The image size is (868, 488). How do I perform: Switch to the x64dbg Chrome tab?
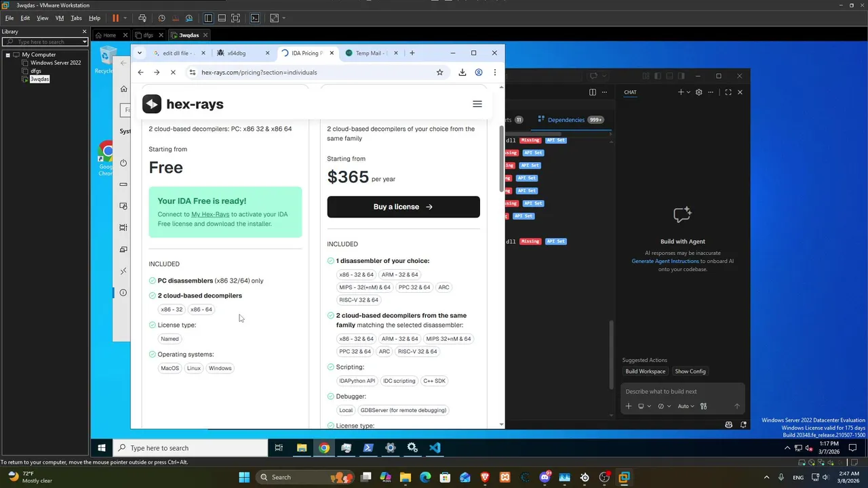[x=243, y=53]
